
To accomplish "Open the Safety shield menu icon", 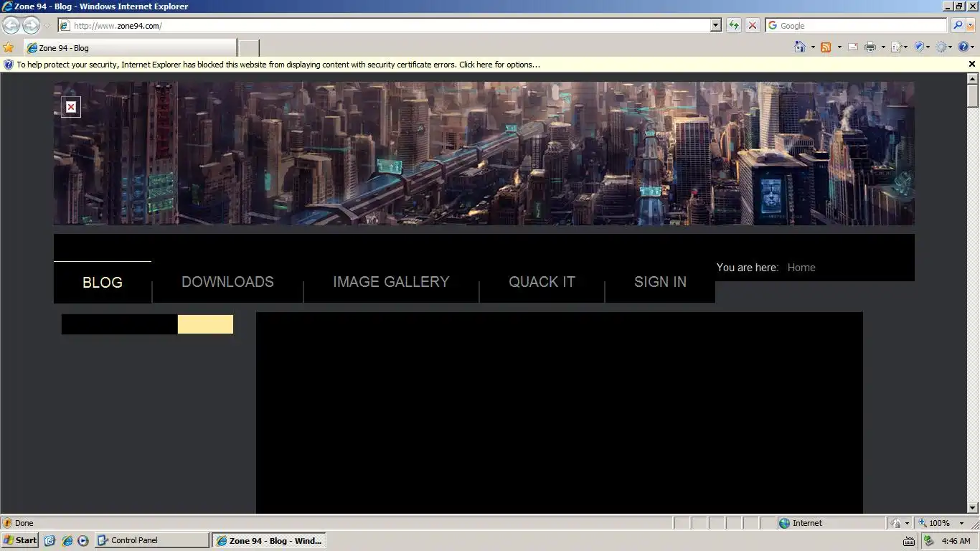I will point(921,47).
